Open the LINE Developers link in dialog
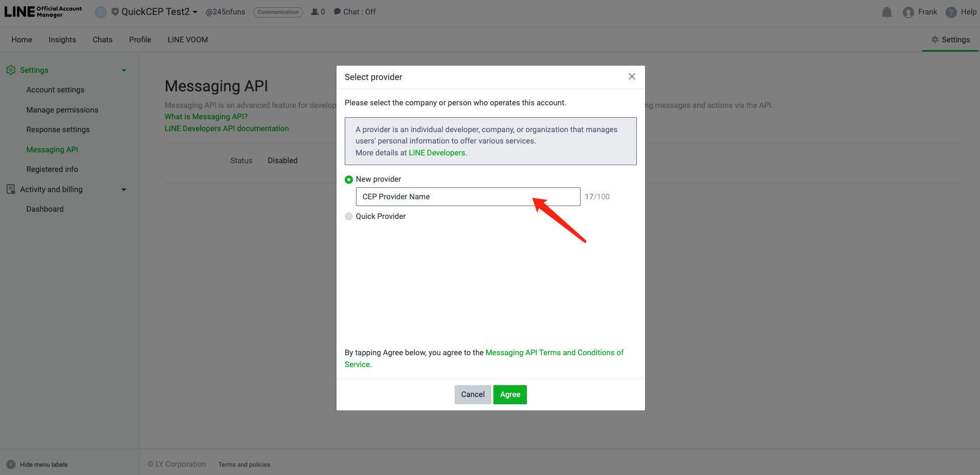This screenshot has width=980, height=475. tap(437, 153)
